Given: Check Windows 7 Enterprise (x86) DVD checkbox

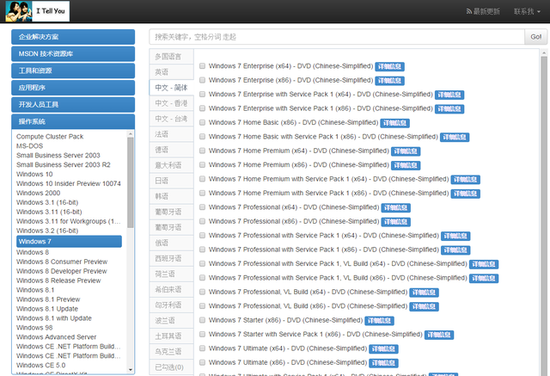Looking at the screenshot, I should point(202,80).
